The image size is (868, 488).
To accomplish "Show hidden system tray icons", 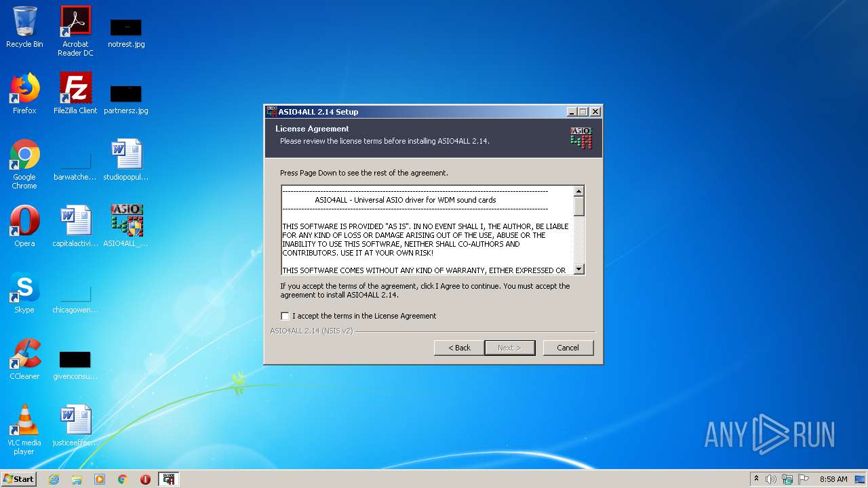I will 756,479.
